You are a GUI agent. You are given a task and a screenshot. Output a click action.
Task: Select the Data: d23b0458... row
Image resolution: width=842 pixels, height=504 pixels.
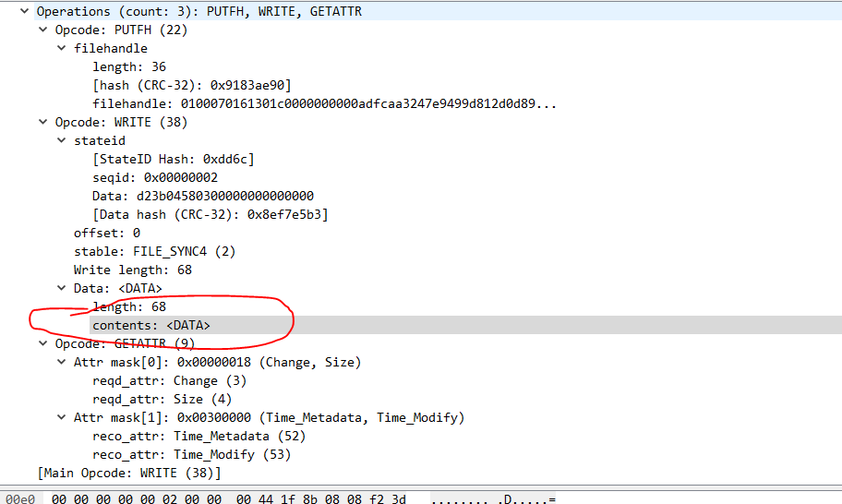pyautogui.click(x=203, y=196)
